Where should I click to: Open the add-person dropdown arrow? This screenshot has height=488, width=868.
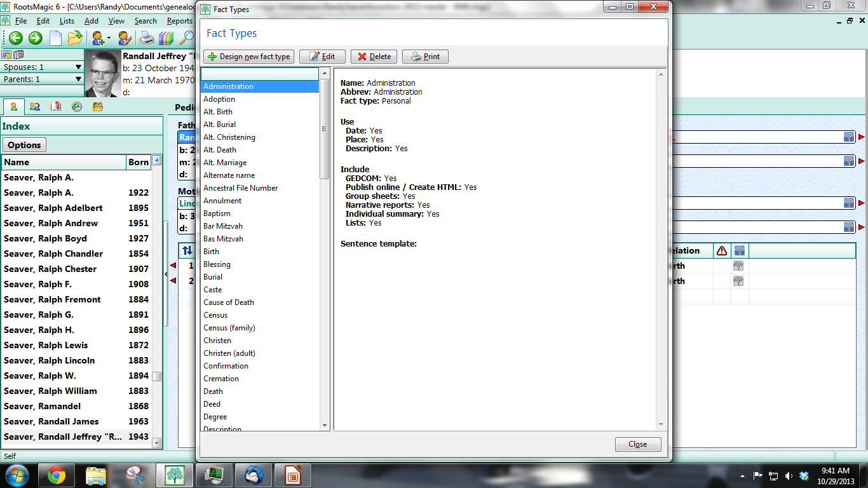(109, 38)
